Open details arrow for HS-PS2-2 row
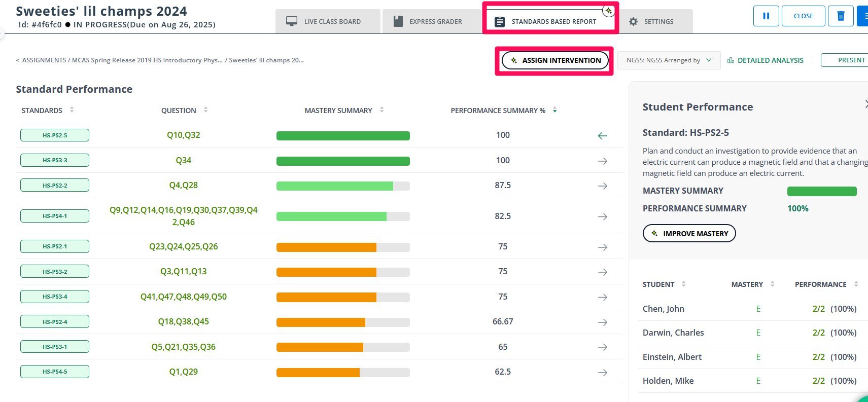Image resolution: width=868 pixels, height=402 pixels. tap(602, 186)
